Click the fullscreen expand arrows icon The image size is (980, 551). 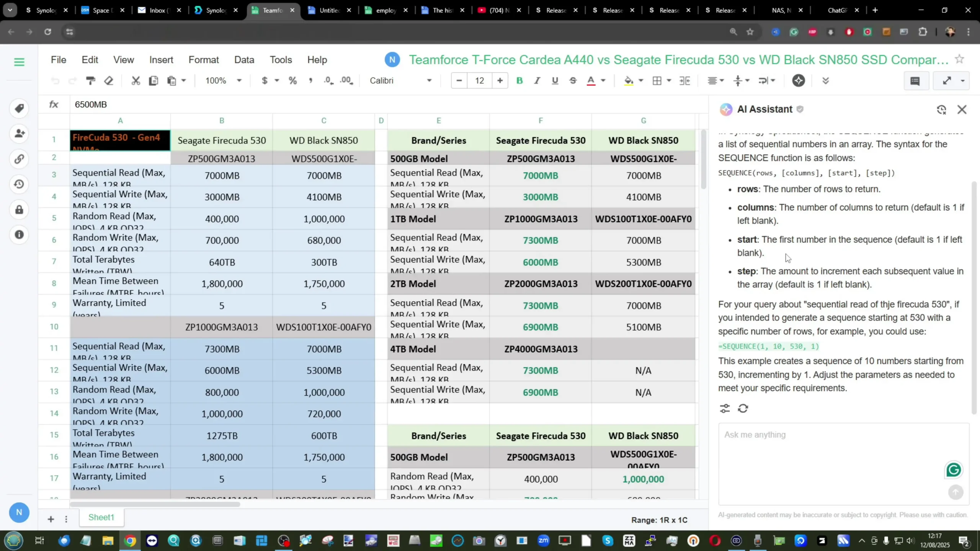(x=947, y=81)
